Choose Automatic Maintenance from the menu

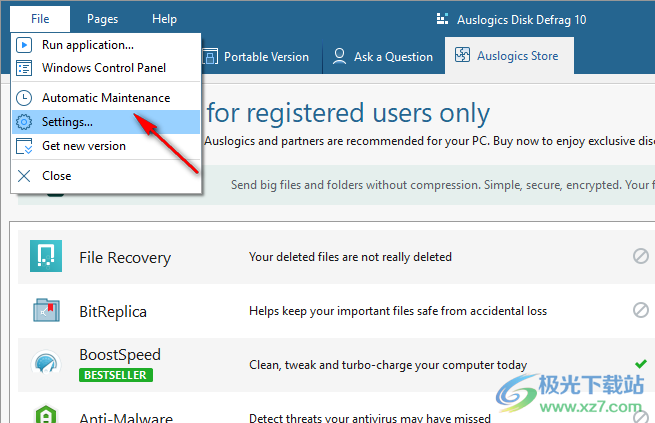(106, 98)
